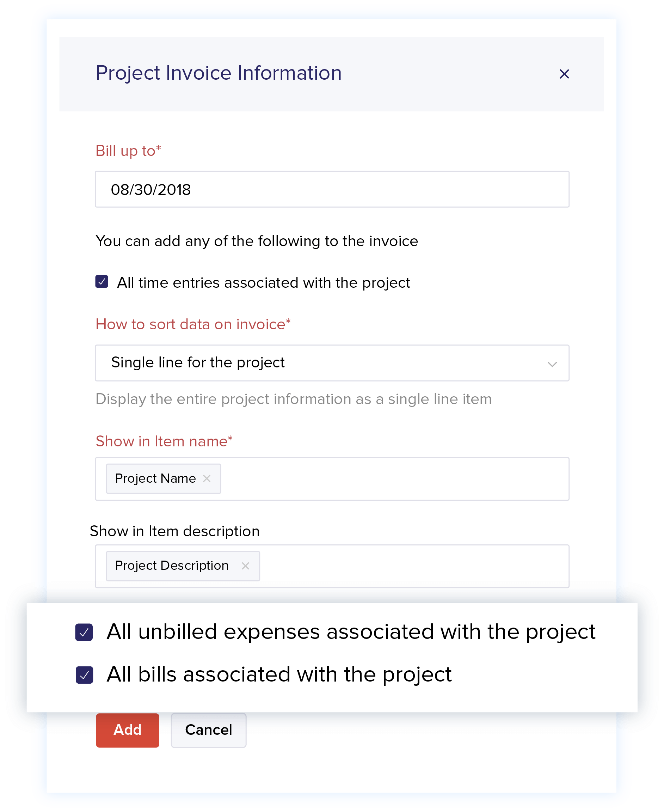Close the Project Invoice Information dialog
The image size is (664, 812).
(x=564, y=74)
